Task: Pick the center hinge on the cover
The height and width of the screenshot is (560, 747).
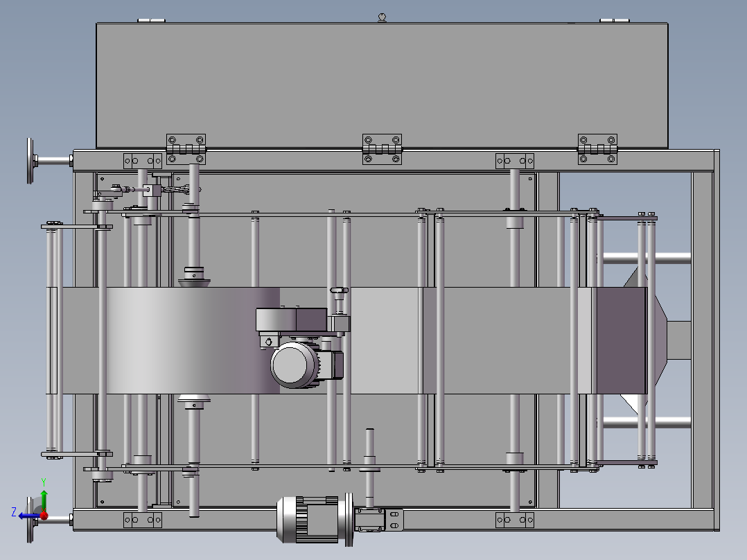Action: coord(382,149)
